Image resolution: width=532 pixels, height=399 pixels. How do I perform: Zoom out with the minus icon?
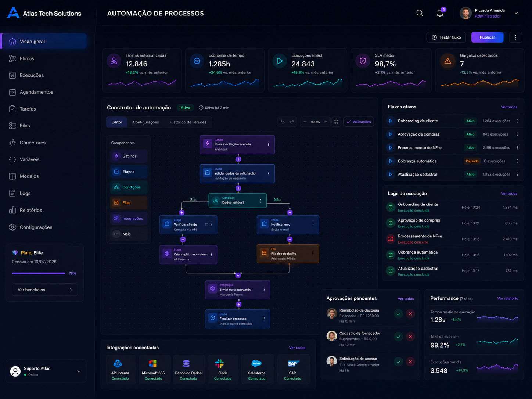coord(305,122)
